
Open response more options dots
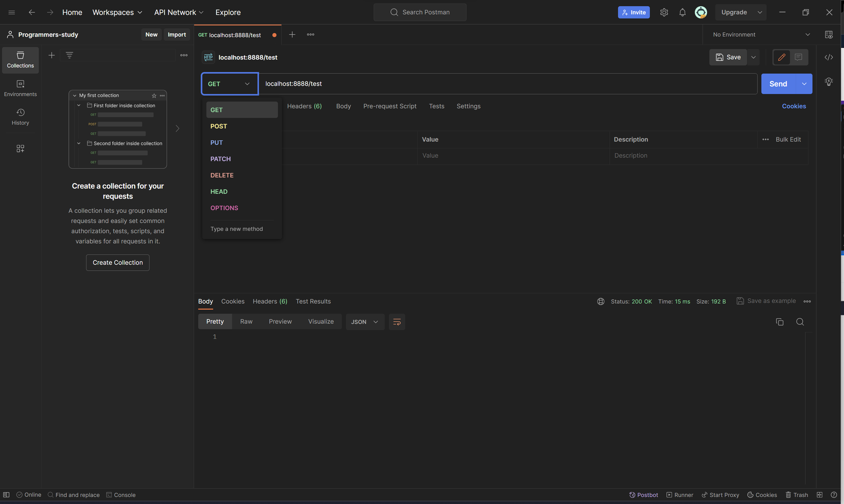point(807,301)
